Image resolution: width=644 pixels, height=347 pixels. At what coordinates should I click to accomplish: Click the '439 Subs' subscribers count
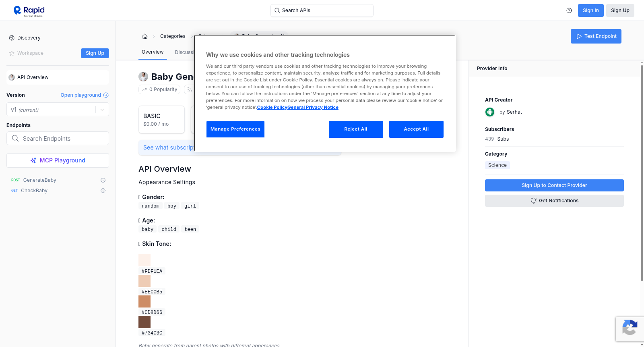point(497,139)
